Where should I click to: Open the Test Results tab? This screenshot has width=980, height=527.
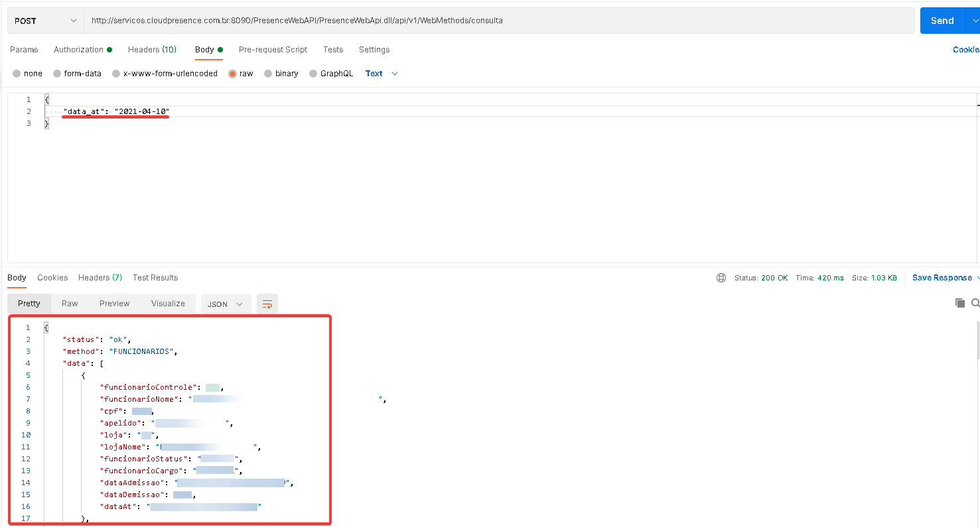[x=155, y=278]
